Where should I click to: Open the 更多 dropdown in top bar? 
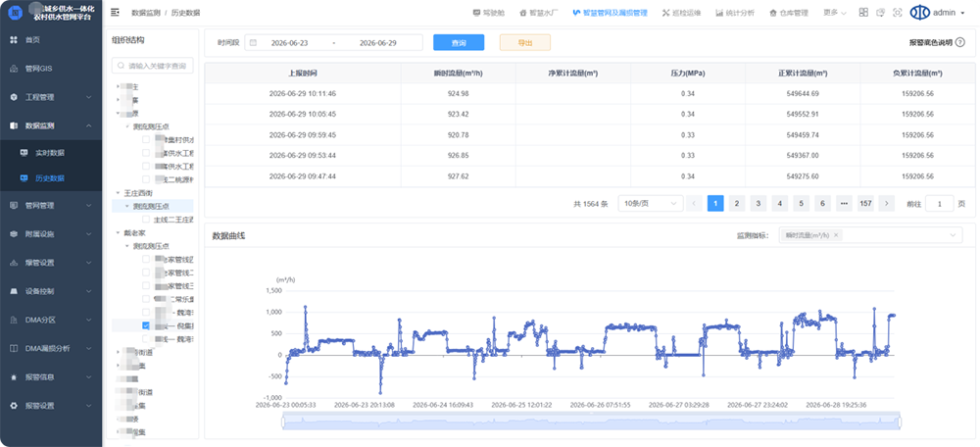click(x=834, y=13)
